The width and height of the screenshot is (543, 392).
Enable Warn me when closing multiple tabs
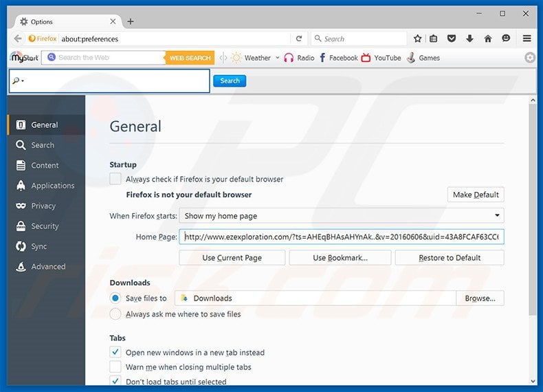115,367
